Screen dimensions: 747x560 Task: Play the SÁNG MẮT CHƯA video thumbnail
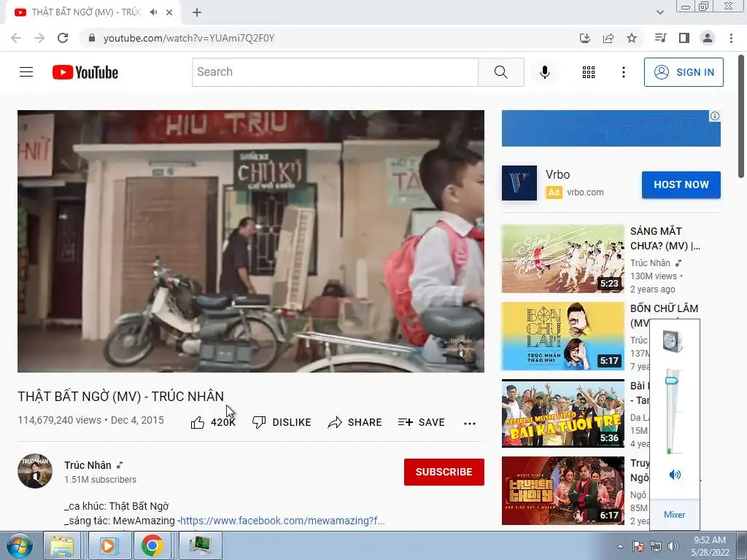coord(562,259)
